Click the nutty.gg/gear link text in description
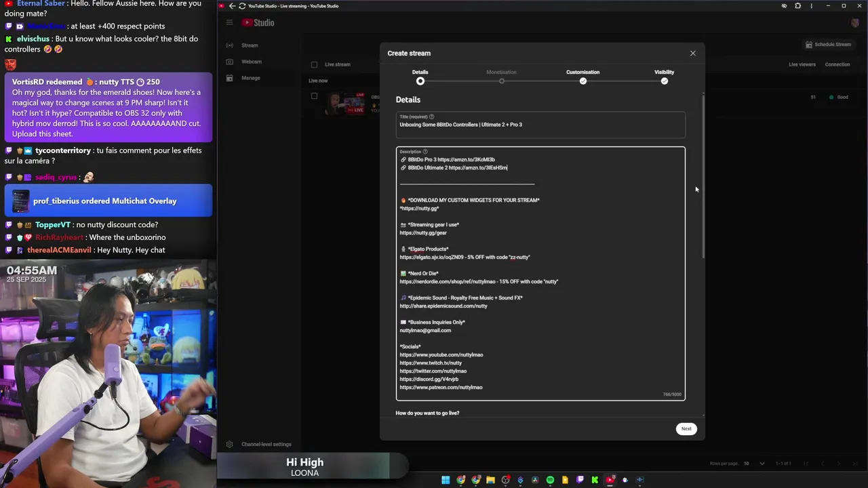 tap(423, 232)
